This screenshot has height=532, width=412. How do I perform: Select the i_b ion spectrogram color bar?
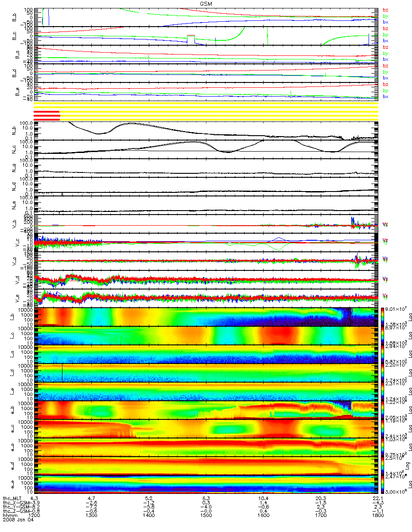(383, 317)
